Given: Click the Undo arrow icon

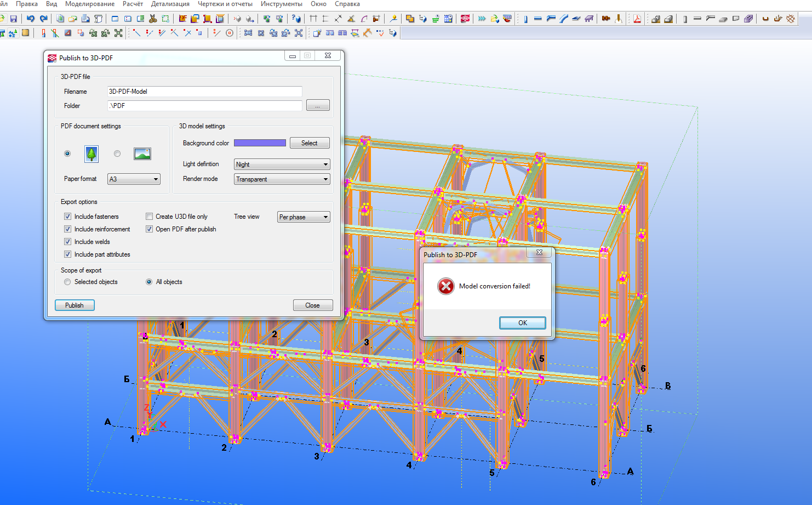Looking at the screenshot, I should (31, 19).
